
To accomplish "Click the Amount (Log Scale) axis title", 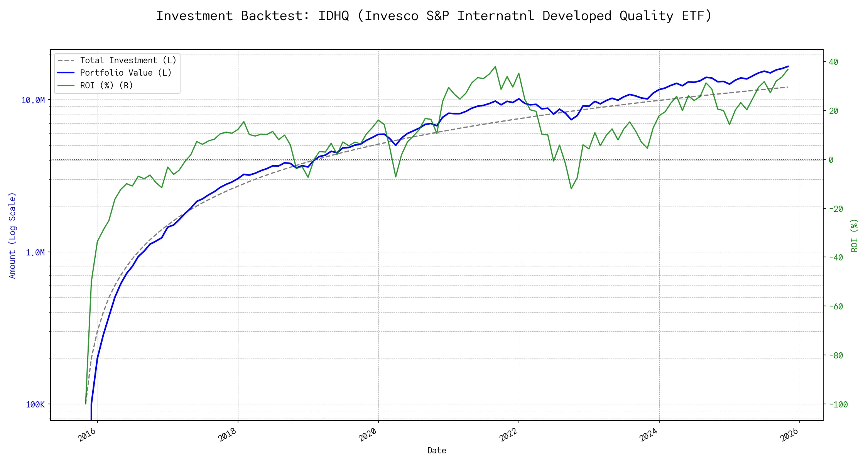I will (x=12, y=235).
